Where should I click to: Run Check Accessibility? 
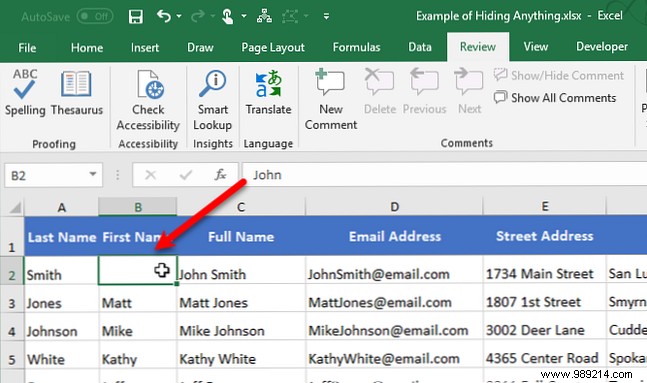[x=148, y=100]
